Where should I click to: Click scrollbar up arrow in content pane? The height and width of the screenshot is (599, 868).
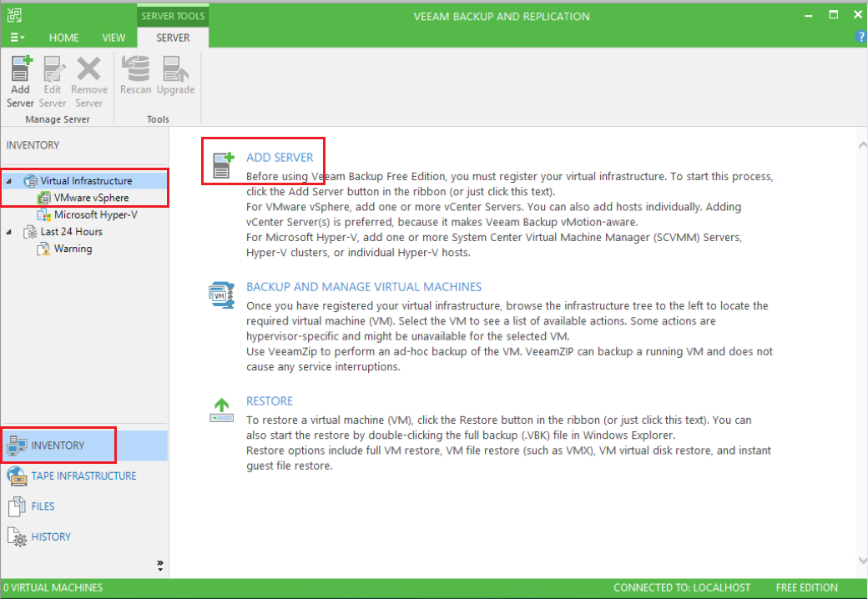click(862, 145)
